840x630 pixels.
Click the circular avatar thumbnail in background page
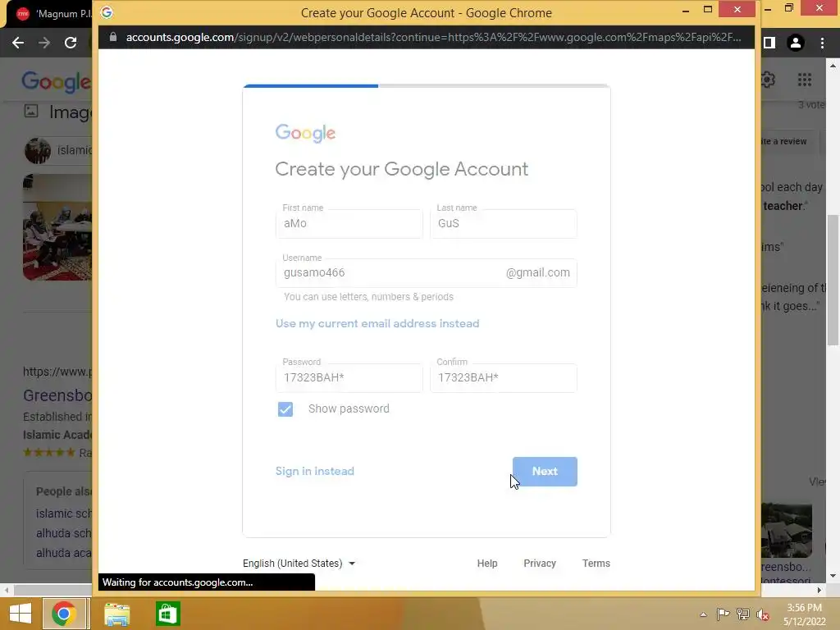38,151
